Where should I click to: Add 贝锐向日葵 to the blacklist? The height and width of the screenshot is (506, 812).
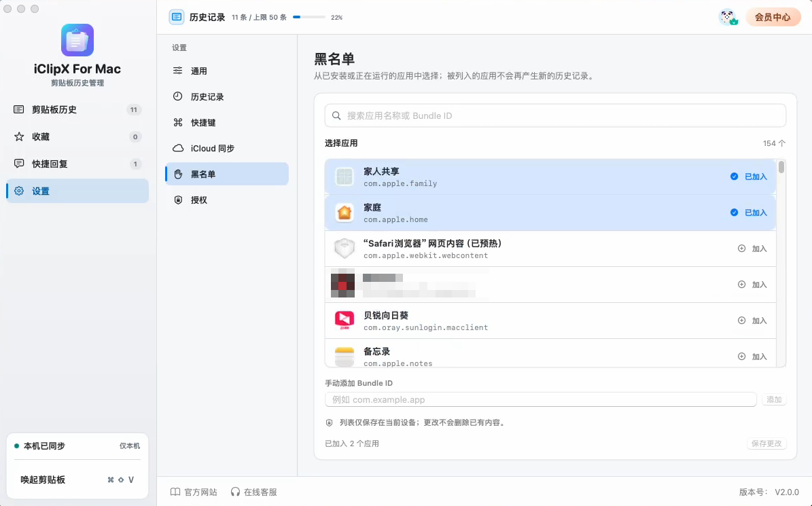(x=752, y=321)
